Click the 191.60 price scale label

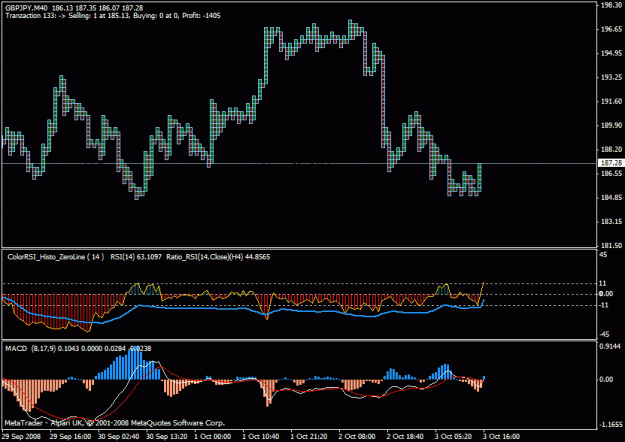pos(611,101)
